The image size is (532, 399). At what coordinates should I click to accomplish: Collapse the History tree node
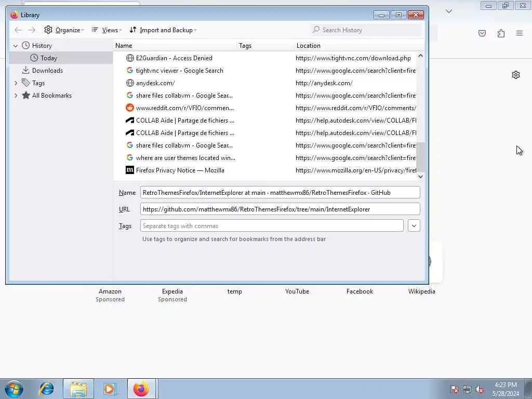coord(16,46)
